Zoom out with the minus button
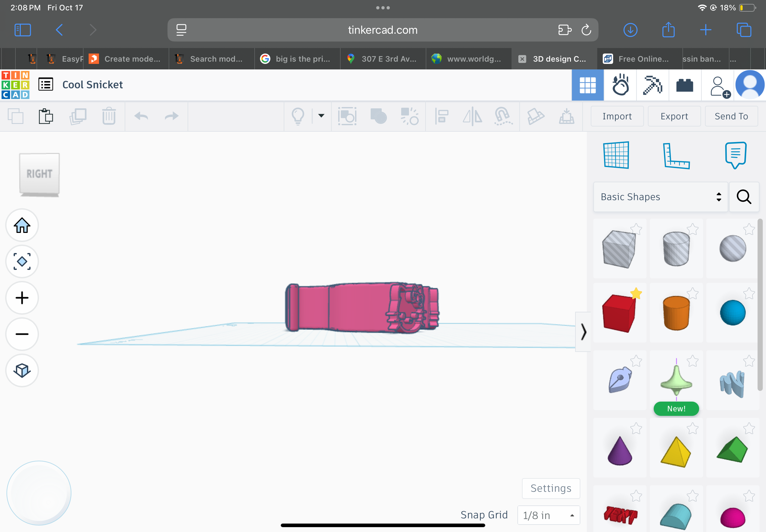Viewport: 766px width, 532px height. pos(22,334)
